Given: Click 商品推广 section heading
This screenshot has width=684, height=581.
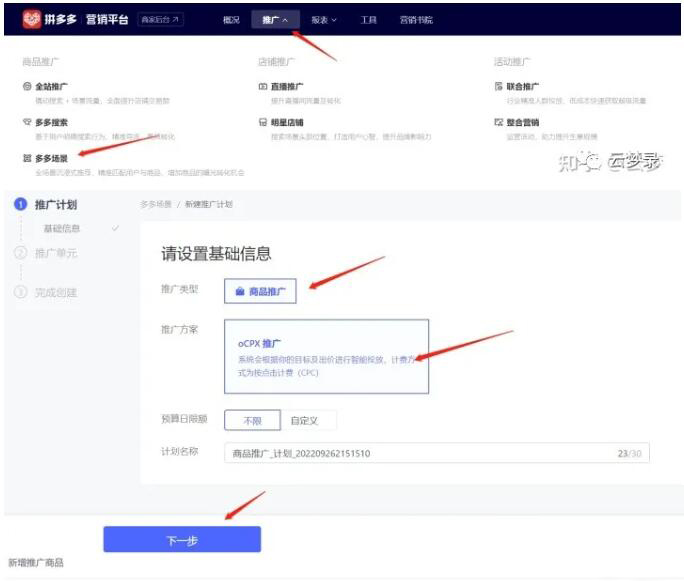Looking at the screenshot, I should pyautogui.click(x=41, y=62).
